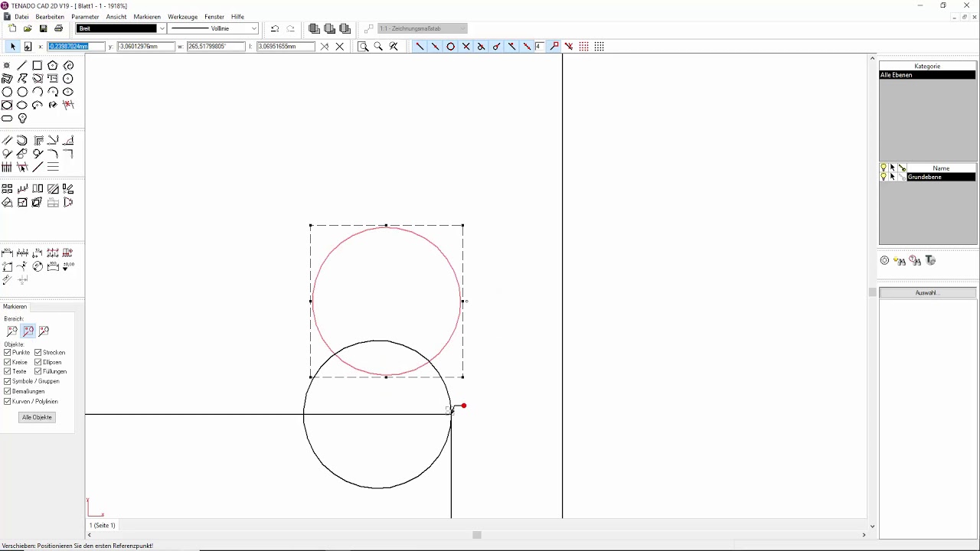980x551 pixels.
Task: Uncheck the Strecken checkbox
Action: point(38,353)
